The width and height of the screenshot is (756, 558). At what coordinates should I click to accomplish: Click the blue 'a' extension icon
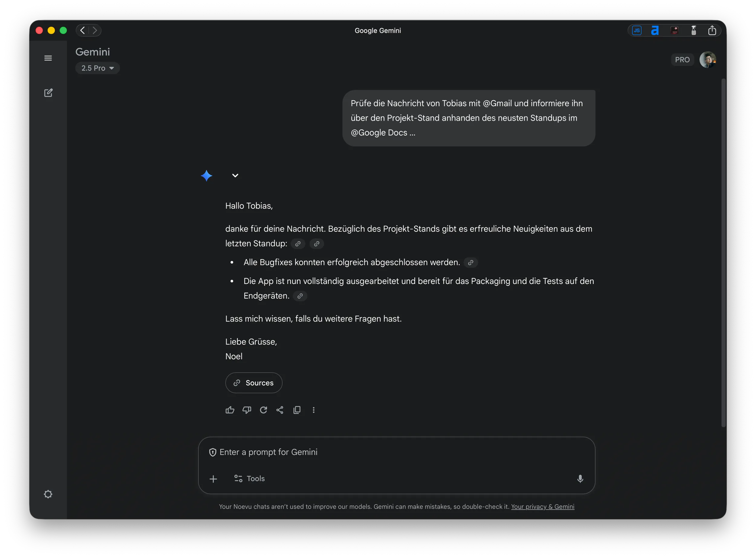(655, 31)
